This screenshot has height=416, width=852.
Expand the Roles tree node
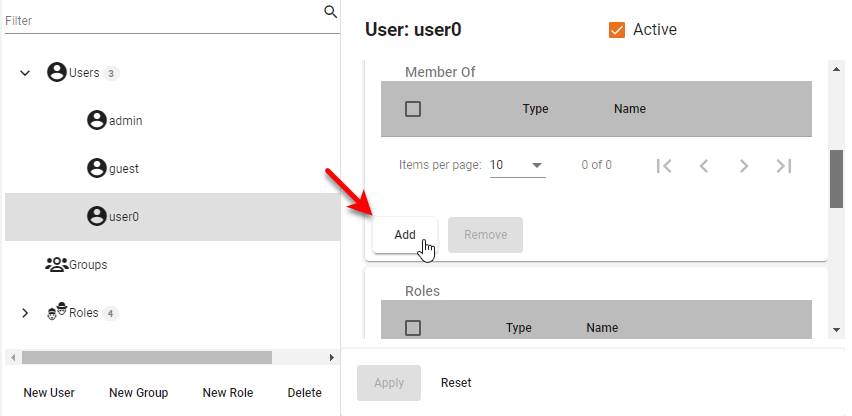(25, 313)
